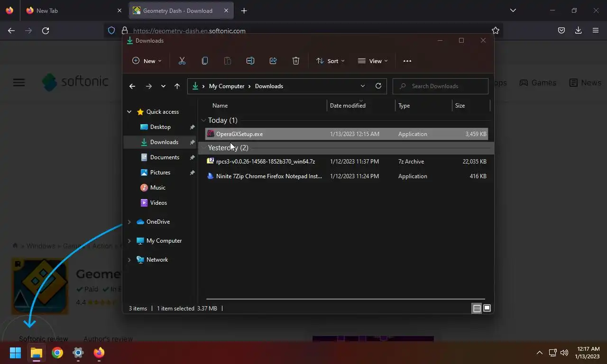Go forward in File Explorer navigation
This screenshot has width=607, height=364.
coord(148,86)
